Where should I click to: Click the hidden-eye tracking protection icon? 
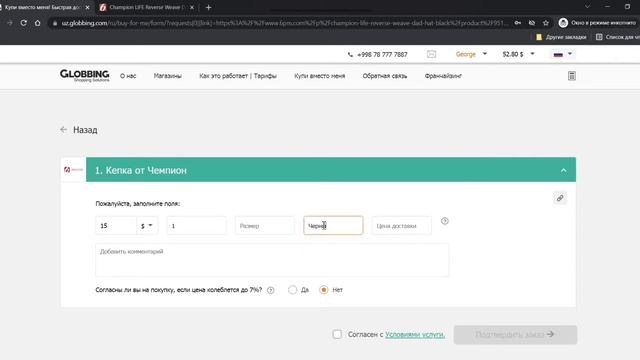pos(532,23)
